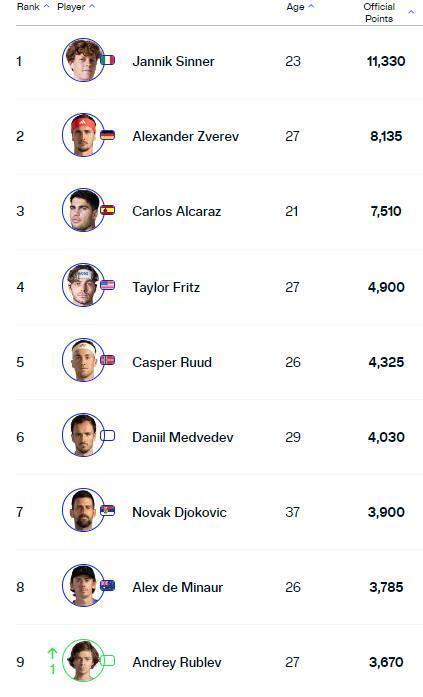
Task: Click Andrey Rublev's green-ringed photo
Action: [83, 661]
